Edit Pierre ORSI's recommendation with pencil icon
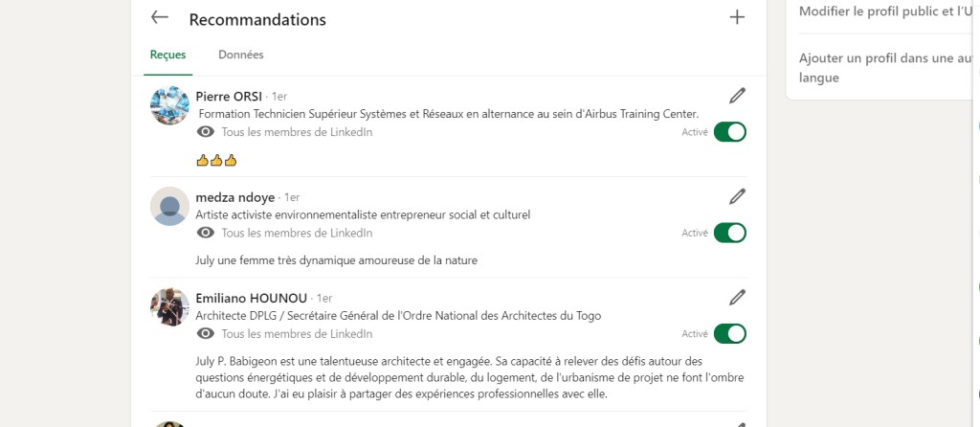This screenshot has height=427, width=980. tap(737, 95)
